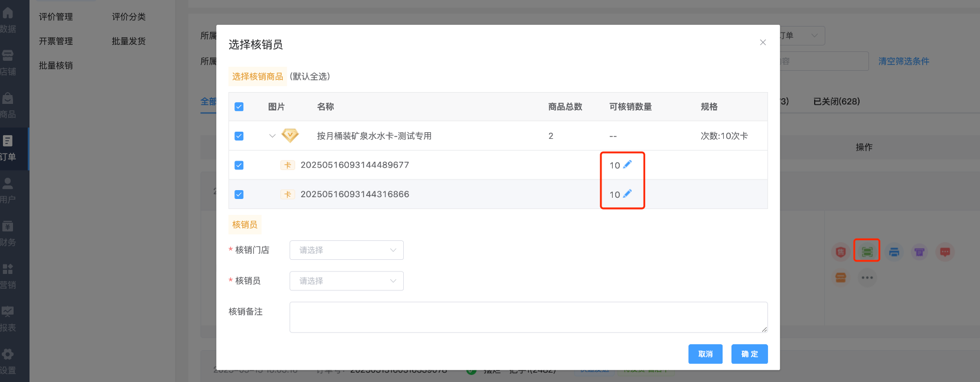This screenshot has height=382, width=980.
Task: Click the blue printer icon
Action: pyautogui.click(x=894, y=252)
